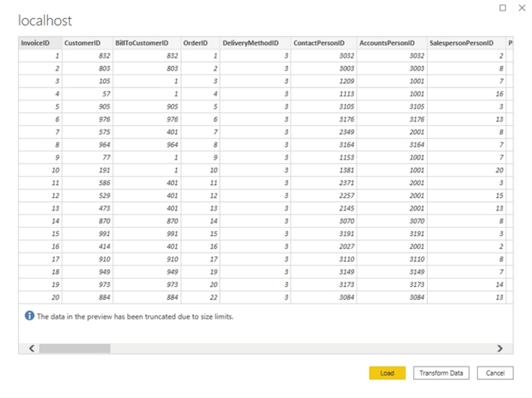532x398 pixels.
Task: Select the DeliveryMethodID column header
Action: click(250, 43)
